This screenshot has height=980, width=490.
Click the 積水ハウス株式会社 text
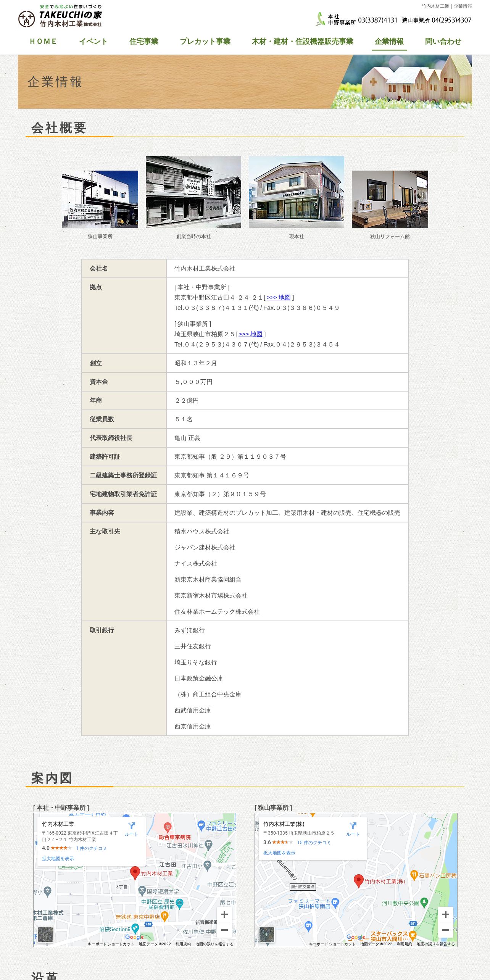click(x=202, y=532)
